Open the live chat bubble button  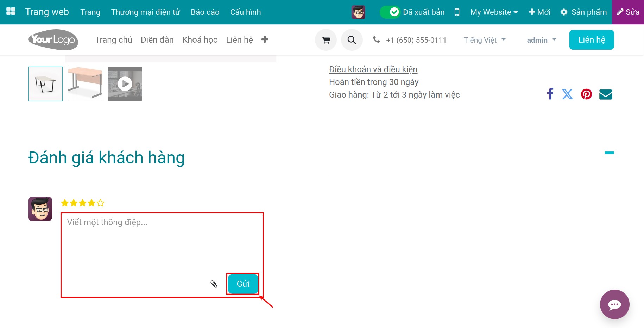pyautogui.click(x=614, y=304)
